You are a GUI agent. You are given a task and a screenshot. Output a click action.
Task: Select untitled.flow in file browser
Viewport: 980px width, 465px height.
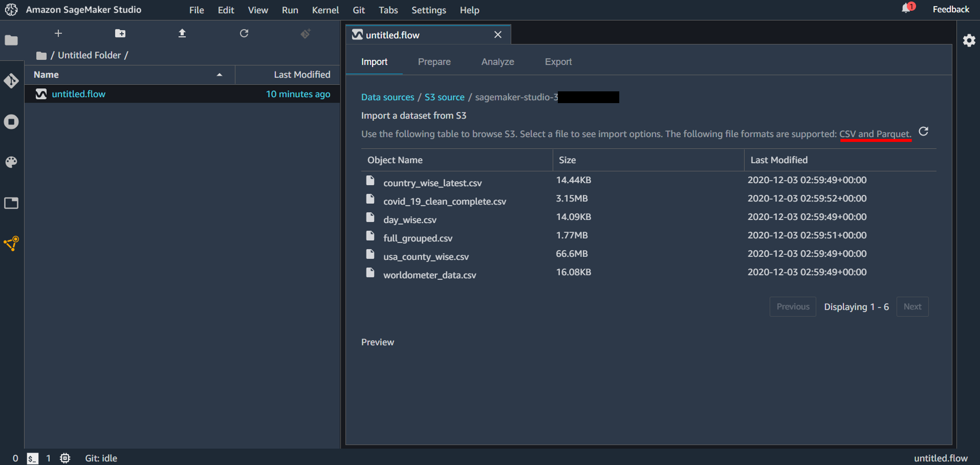[182, 94]
